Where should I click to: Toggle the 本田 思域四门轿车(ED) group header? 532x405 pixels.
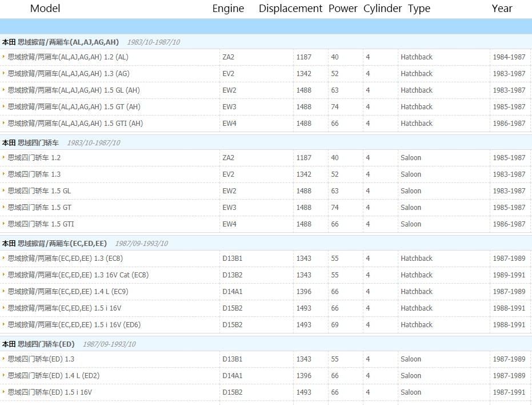[x=38, y=344]
